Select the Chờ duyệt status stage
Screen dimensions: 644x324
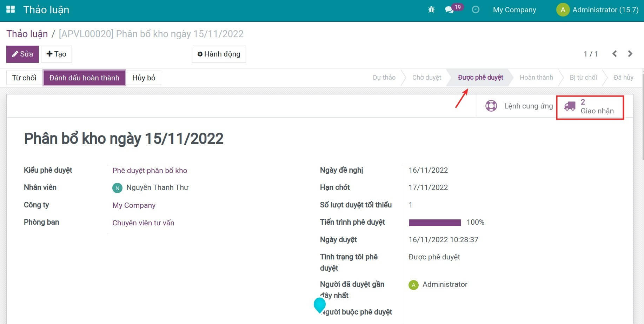426,78
